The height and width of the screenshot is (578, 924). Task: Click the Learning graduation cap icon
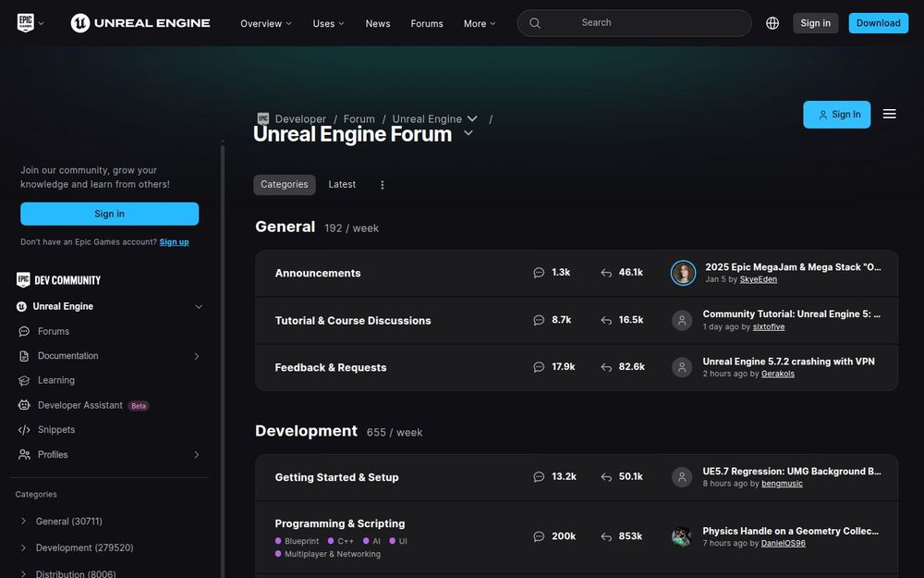(24, 381)
